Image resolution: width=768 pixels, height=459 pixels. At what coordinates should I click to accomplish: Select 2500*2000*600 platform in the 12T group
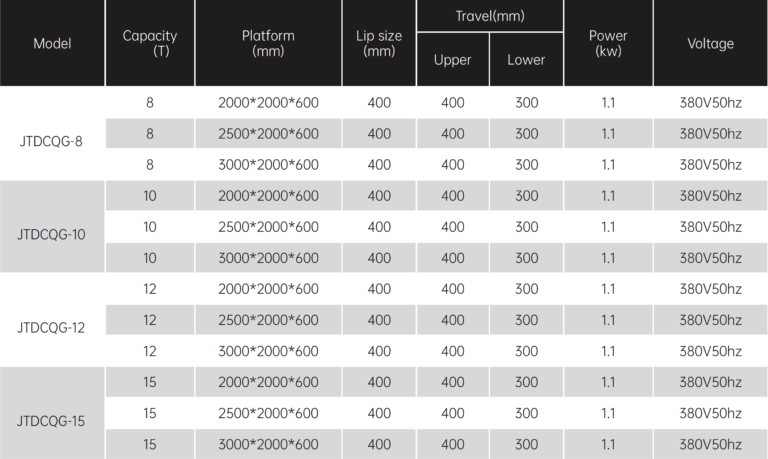pyautogui.click(x=268, y=320)
